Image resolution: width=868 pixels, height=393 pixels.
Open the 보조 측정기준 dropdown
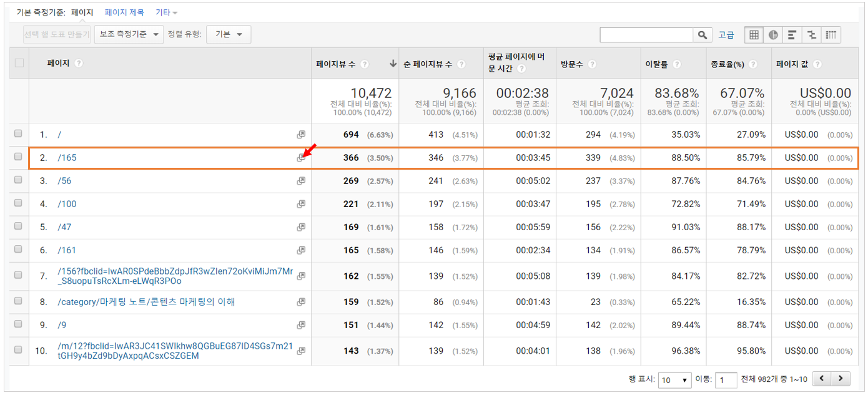click(129, 35)
